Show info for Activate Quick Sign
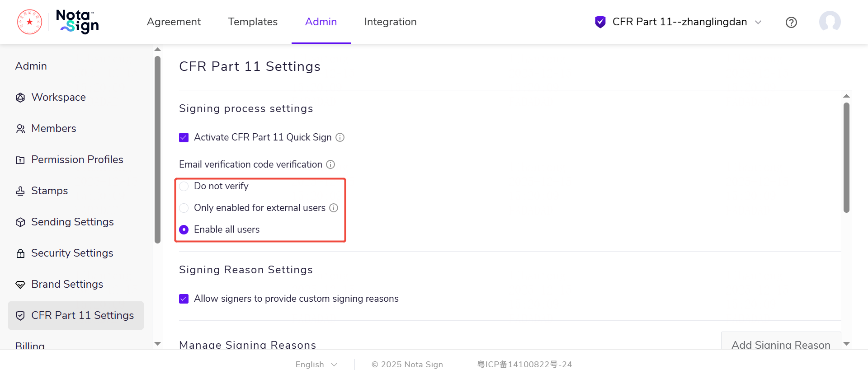 tap(340, 137)
